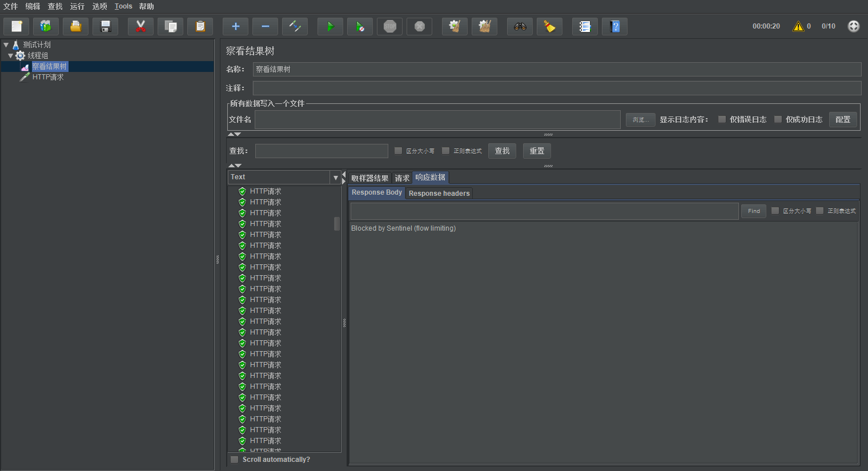868x471 pixels.
Task: Open the Help question mark icon
Action: [x=614, y=26]
